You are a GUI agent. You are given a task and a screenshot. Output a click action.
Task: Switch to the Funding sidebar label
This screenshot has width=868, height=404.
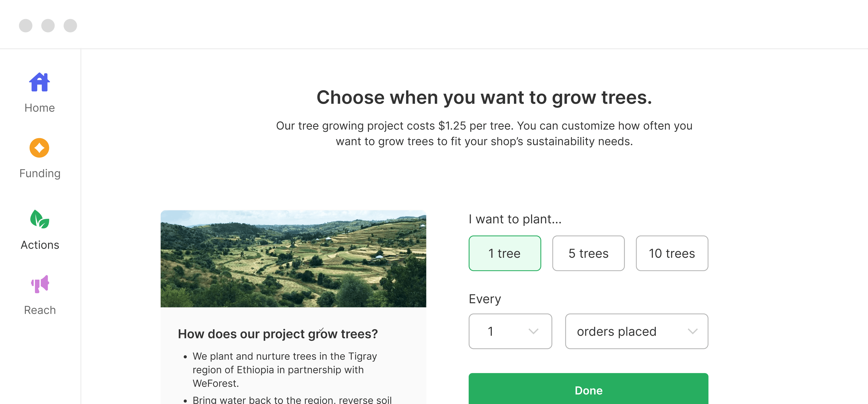point(40,173)
